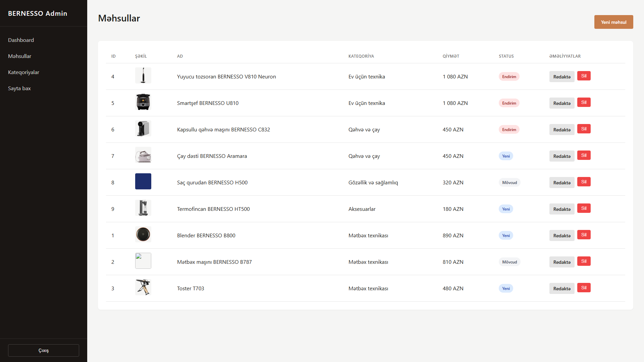The height and width of the screenshot is (362, 644).
Task: Delete Toster T703 with Sil
Action: click(584, 288)
